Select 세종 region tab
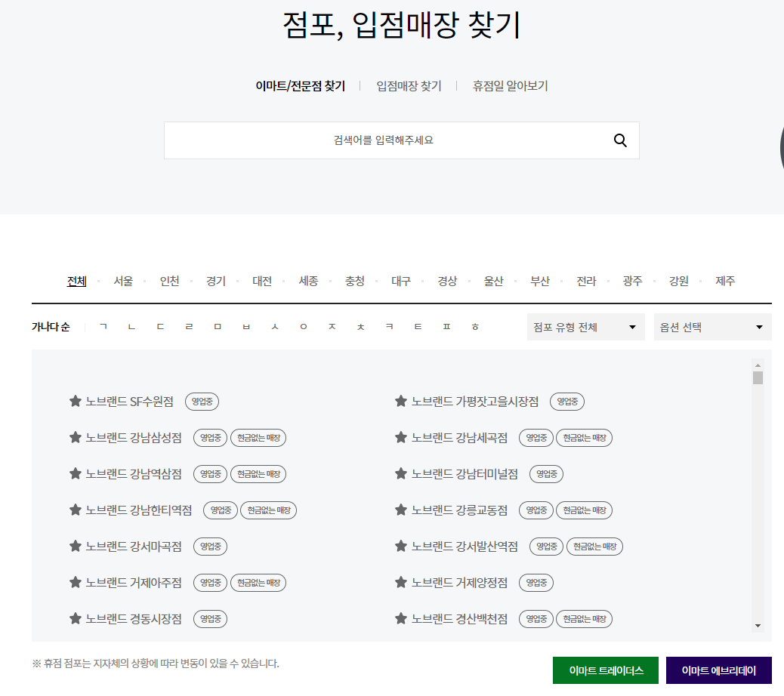The height and width of the screenshot is (696, 784). pos(308,282)
